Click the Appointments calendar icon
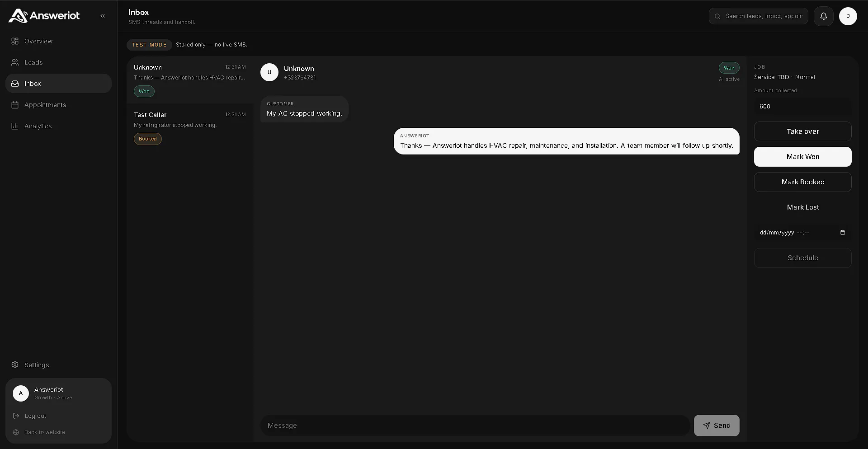 coord(15,105)
